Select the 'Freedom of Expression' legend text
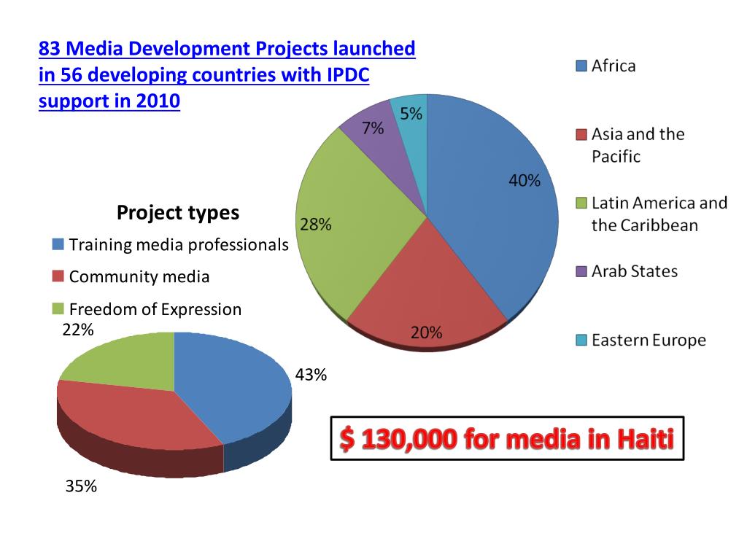Screen dimensions: 747x560 (x=155, y=309)
